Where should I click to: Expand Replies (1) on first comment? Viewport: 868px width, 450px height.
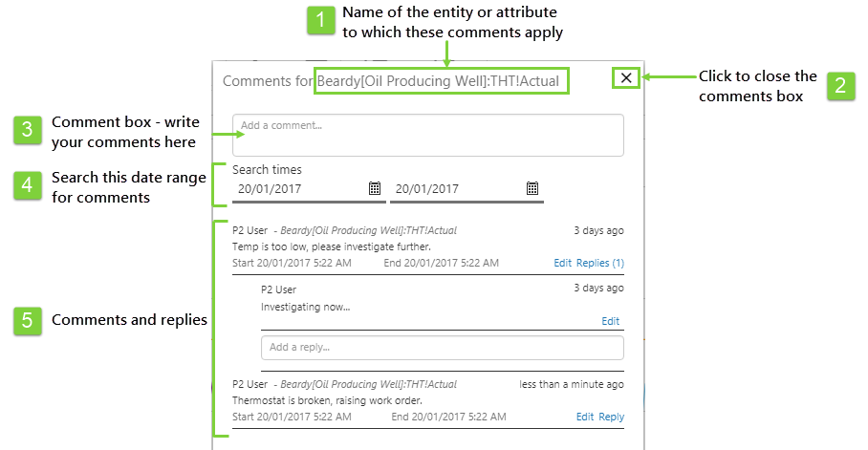click(600, 263)
